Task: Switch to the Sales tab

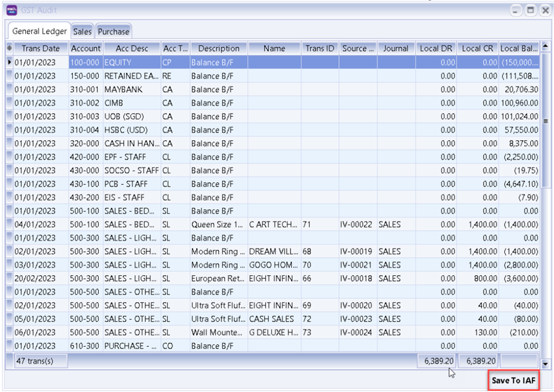Action: pos(82,31)
